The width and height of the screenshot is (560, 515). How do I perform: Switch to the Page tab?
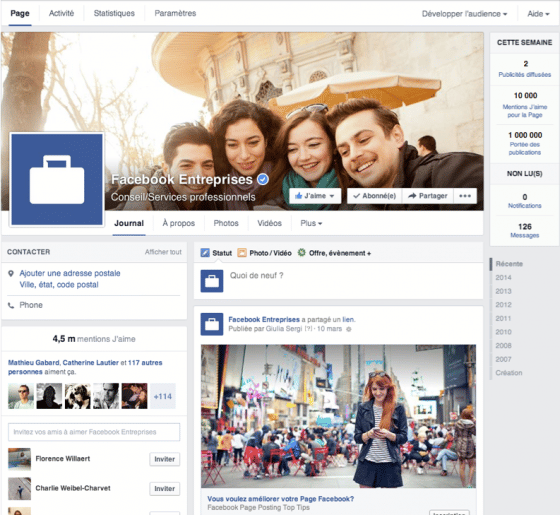[x=20, y=13]
